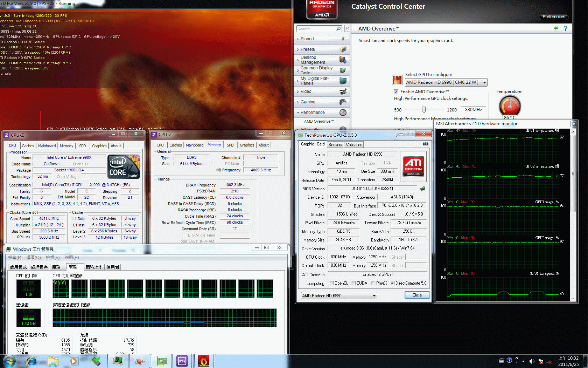Image resolution: width=588 pixels, height=368 pixels.
Task: Click the search magnifier icon in Catalyst Control Center
Action: click(338, 29)
